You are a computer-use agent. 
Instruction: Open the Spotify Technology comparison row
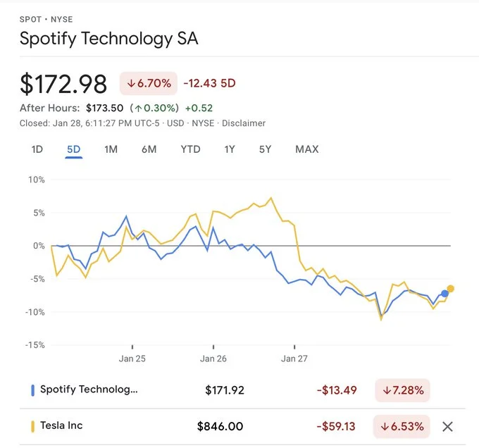click(x=89, y=390)
